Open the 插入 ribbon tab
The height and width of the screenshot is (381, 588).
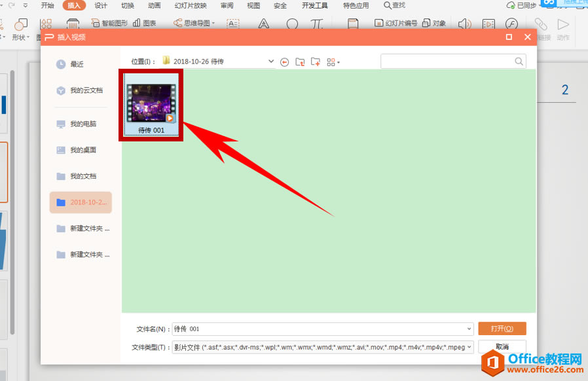click(x=74, y=6)
